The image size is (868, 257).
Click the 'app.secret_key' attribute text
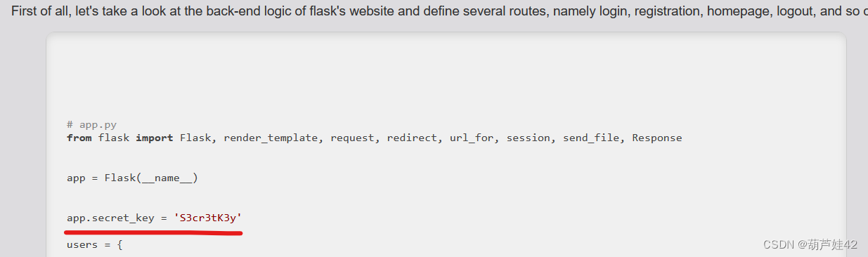tap(110, 218)
